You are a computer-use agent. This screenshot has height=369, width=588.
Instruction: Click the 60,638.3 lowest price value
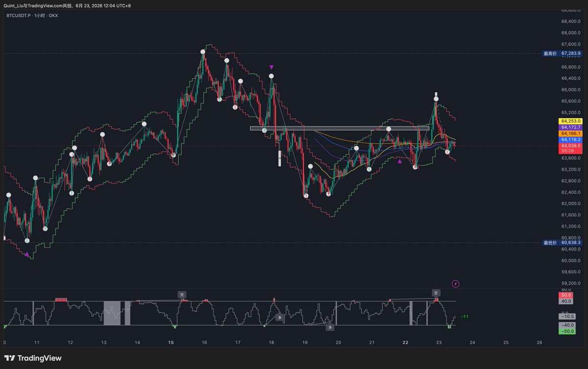[x=571, y=243]
